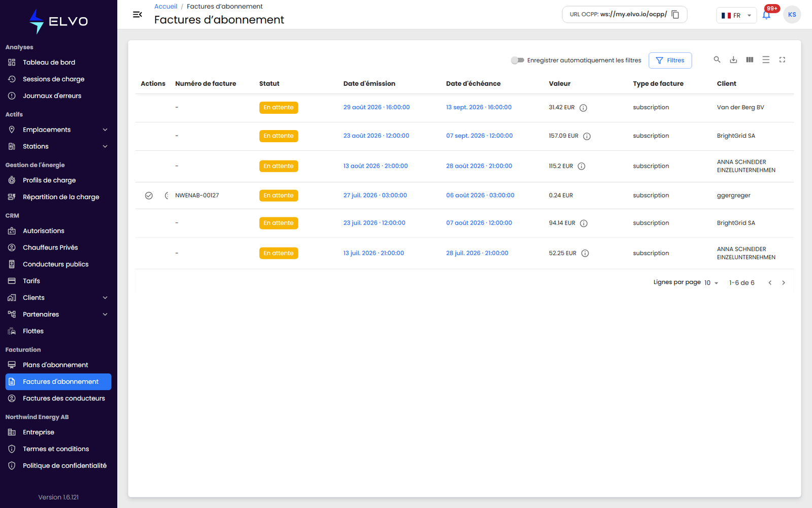Show info for 115.2 EUR value
This screenshot has height=508, width=812.
(582, 166)
